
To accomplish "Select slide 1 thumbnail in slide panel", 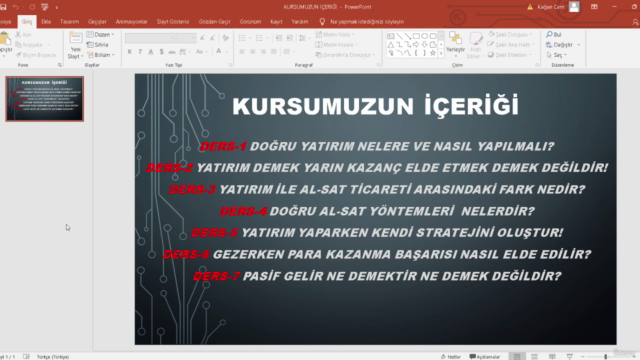I will 44,99.
